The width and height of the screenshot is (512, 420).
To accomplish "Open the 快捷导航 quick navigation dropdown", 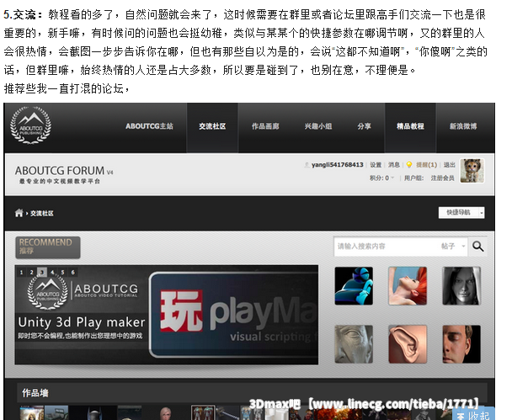I will (x=461, y=213).
